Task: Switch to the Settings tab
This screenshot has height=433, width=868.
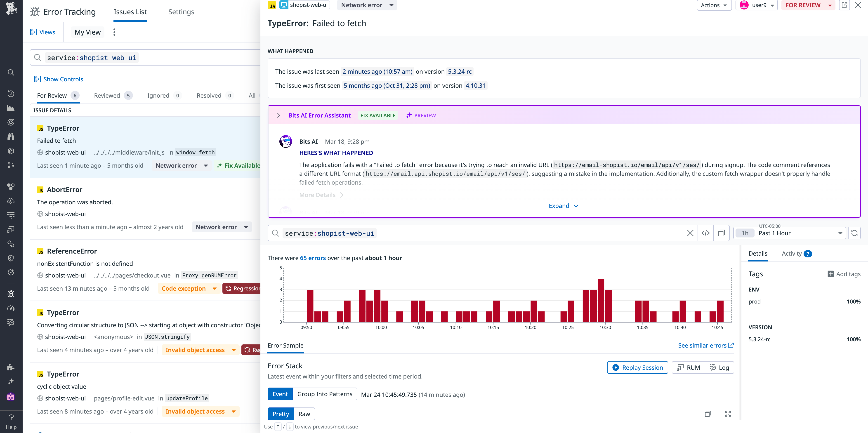Action: (x=181, y=12)
